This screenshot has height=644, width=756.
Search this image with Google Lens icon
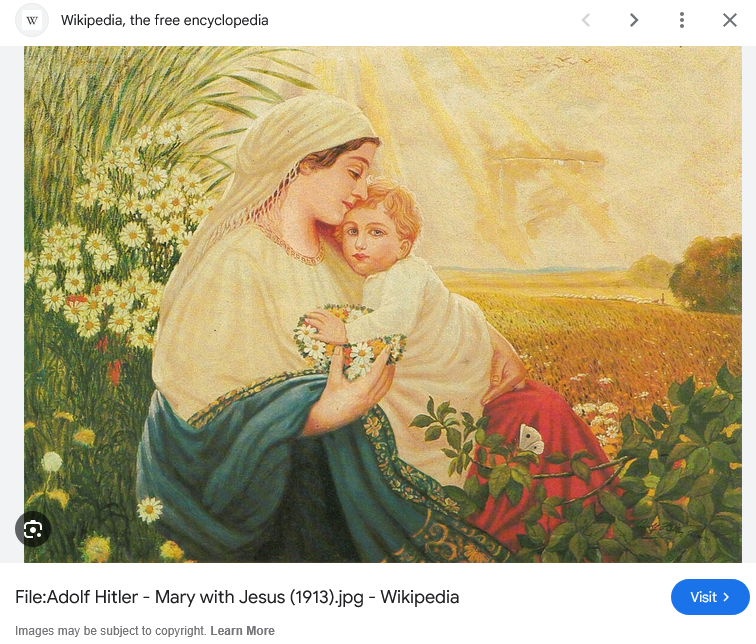point(33,529)
